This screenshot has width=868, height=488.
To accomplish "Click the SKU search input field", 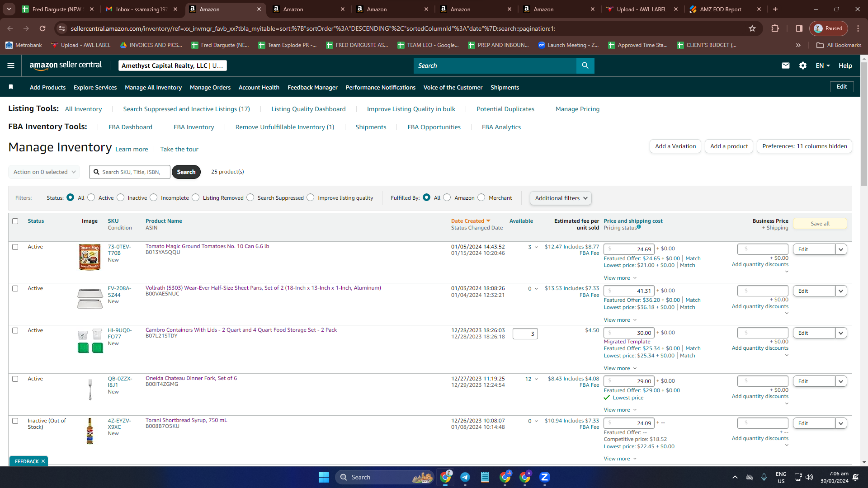I will pyautogui.click(x=130, y=172).
